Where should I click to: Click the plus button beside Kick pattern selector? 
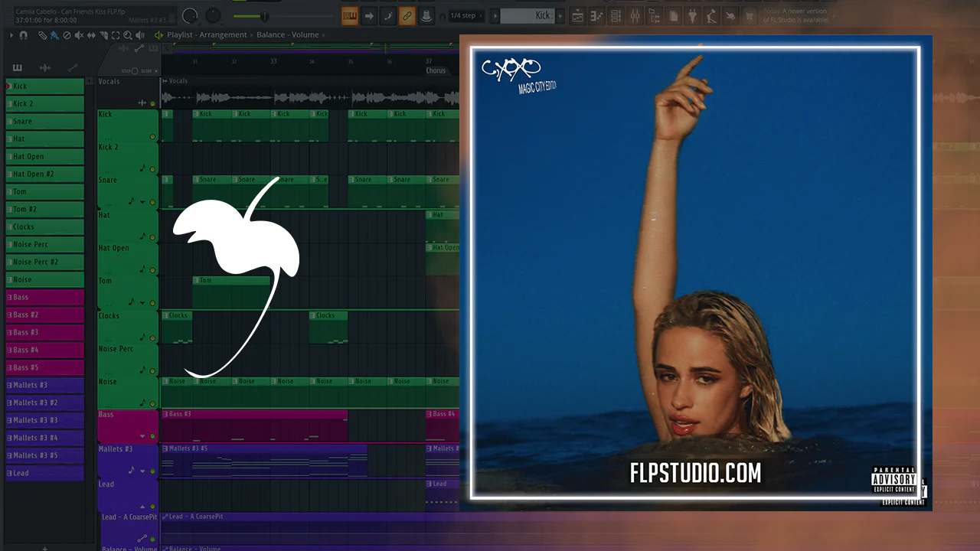click(560, 16)
